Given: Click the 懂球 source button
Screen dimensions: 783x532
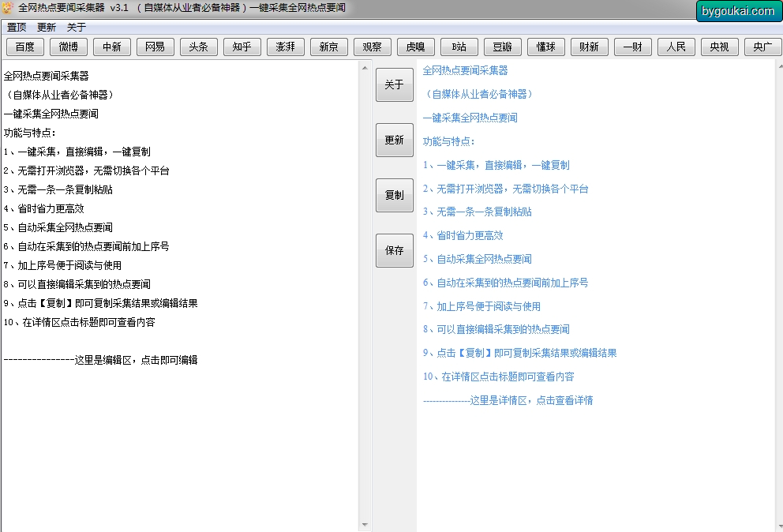Looking at the screenshot, I should [546, 47].
